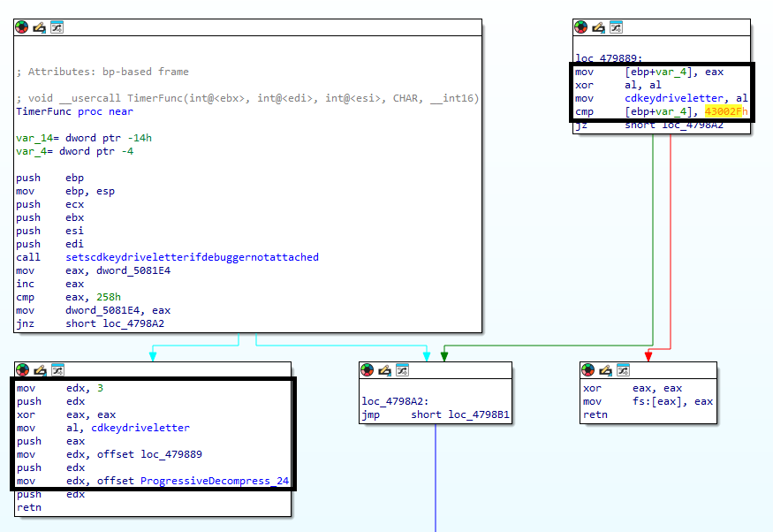Click the 'loc_4798A2:' label

[396, 401]
